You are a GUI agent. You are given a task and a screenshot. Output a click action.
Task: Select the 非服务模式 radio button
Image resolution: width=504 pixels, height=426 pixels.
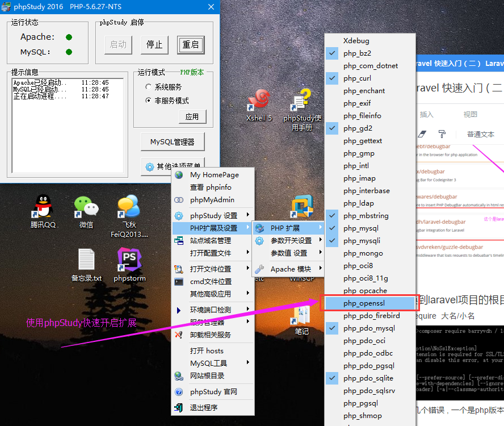tap(149, 101)
